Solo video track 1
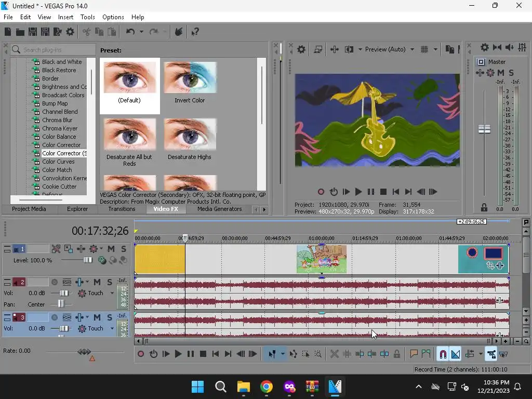 pyautogui.click(x=124, y=249)
